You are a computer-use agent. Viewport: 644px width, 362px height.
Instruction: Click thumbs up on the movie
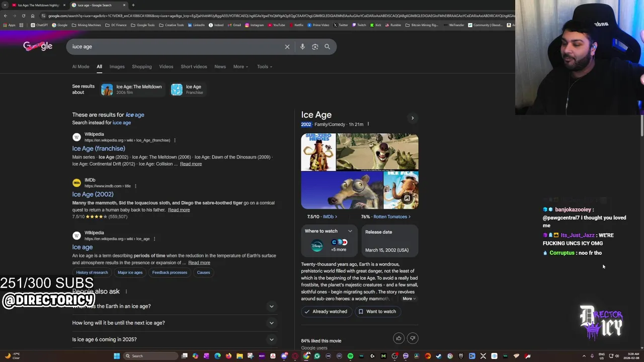pos(398,338)
